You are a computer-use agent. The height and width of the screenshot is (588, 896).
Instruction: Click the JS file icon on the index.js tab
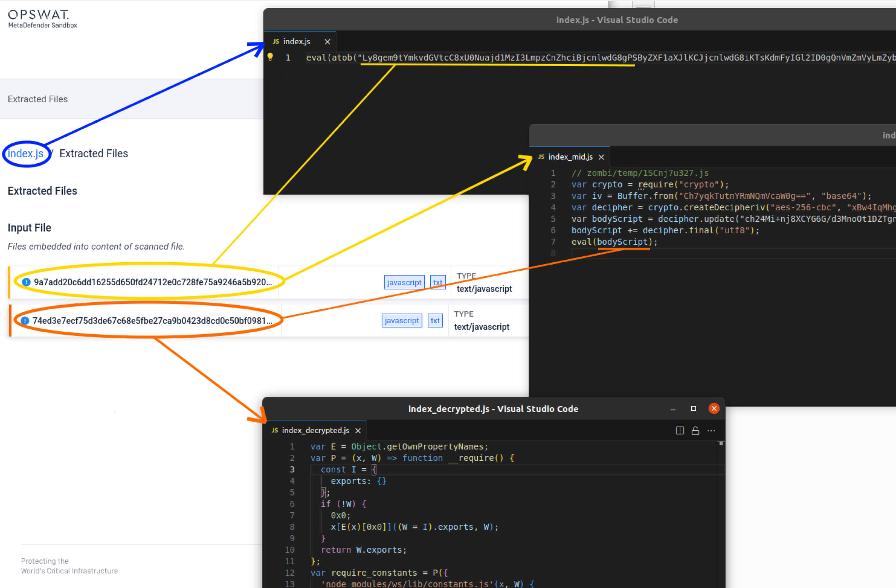tap(276, 42)
